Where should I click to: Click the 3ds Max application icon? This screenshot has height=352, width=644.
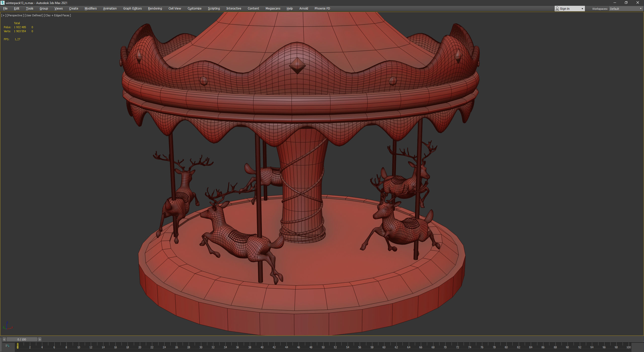click(3, 3)
